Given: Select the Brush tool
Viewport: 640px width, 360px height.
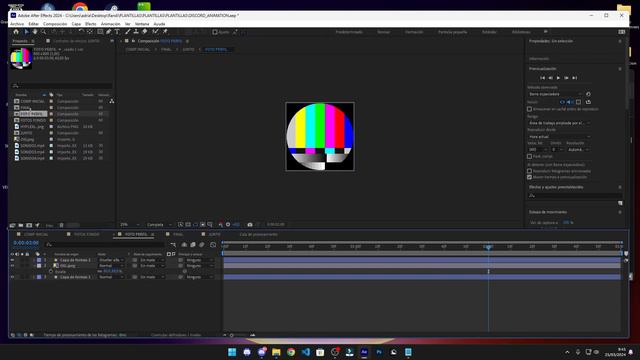Looking at the screenshot, I should point(128,31).
